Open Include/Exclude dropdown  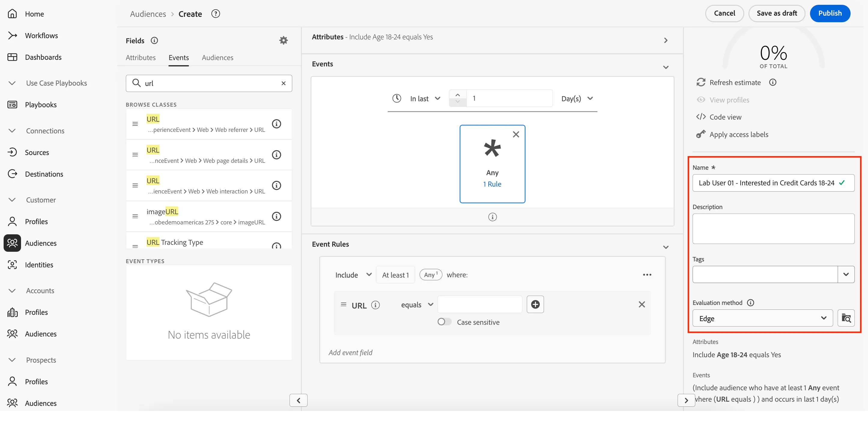353,275
